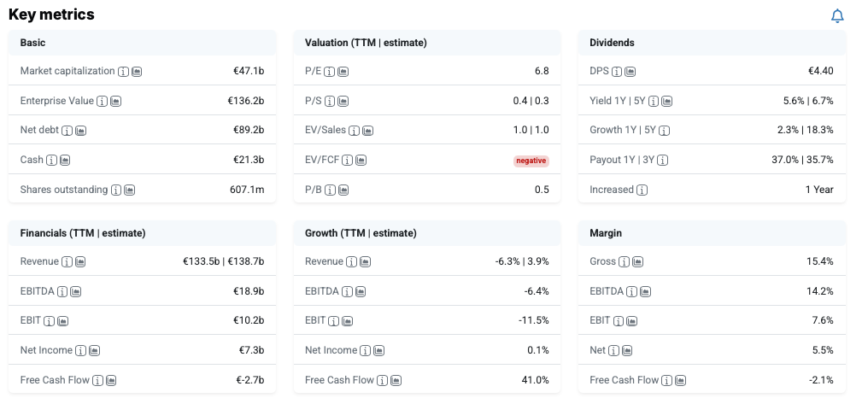This screenshot has width=868, height=398.
Task: Click info icon beside Yield 1Y | 5Y
Action: [x=654, y=101]
